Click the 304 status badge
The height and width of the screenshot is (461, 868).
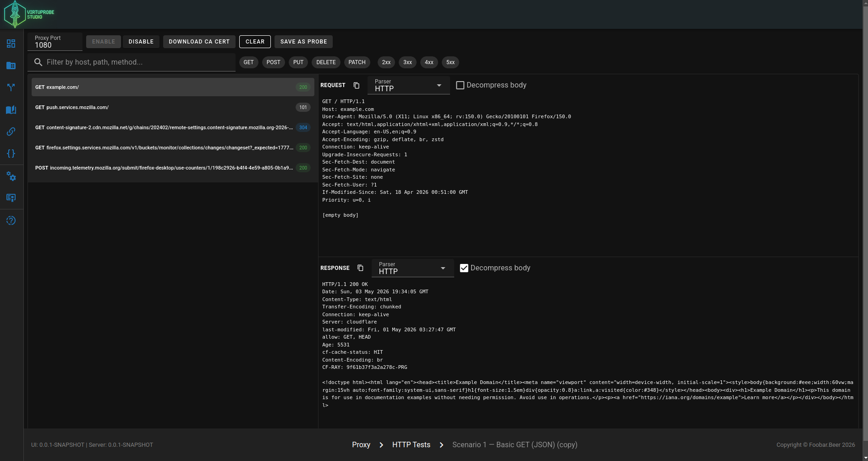coord(303,127)
